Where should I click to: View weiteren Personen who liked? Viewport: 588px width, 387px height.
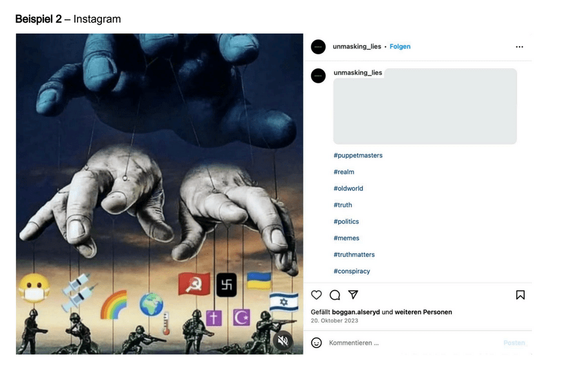point(423,312)
